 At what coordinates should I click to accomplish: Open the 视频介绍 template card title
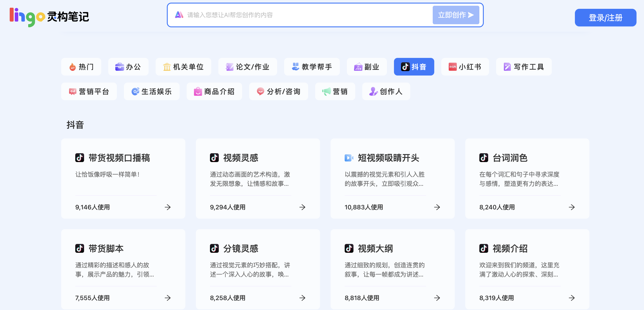point(510,249)
